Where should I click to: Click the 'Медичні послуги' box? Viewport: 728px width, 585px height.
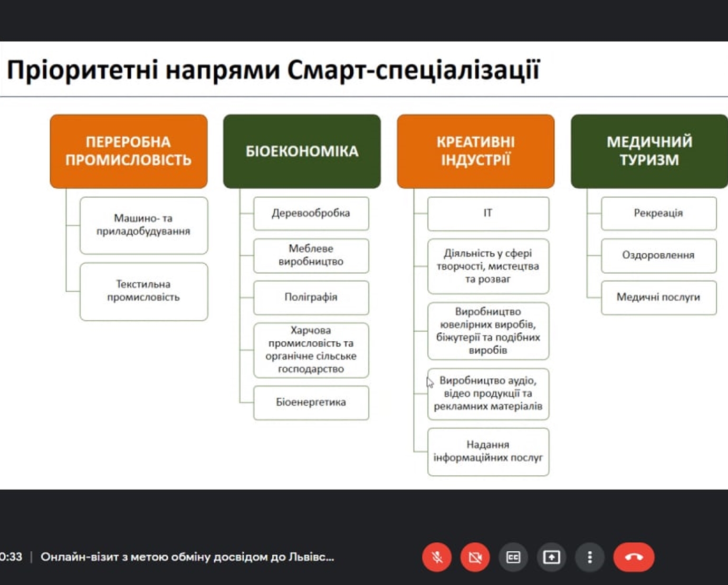[x=658, y=298]
